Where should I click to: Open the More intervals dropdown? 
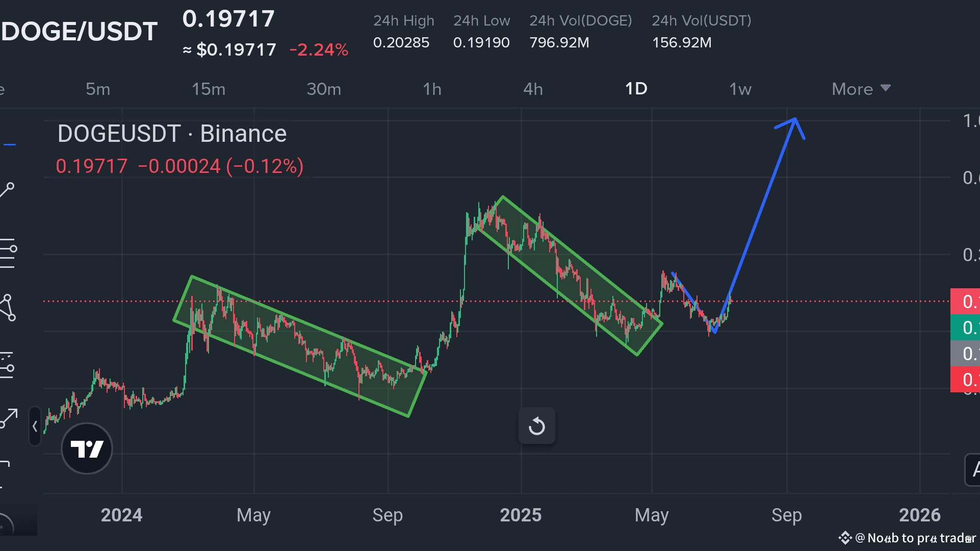pyautogui.click(x=861, y=89)
